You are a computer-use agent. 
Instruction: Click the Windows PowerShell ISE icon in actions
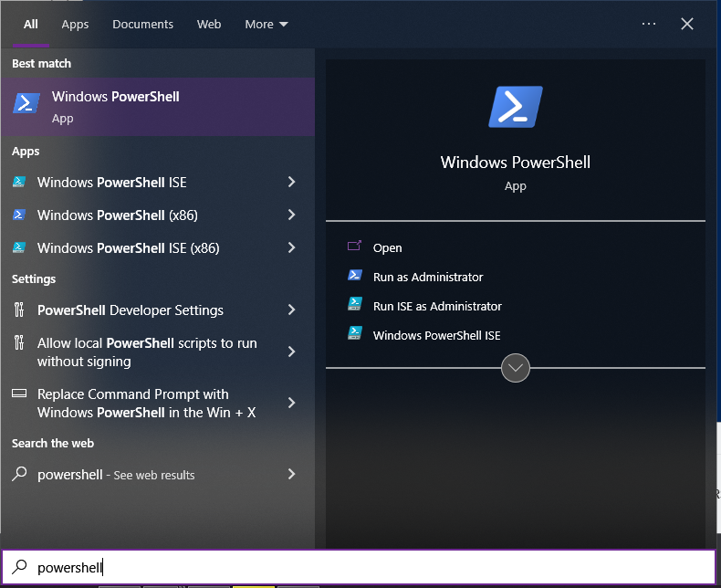coord(354,333)
